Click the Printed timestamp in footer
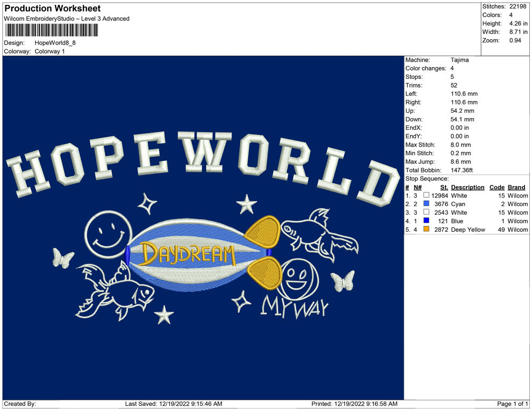The image size is (532, 409). 354,404
